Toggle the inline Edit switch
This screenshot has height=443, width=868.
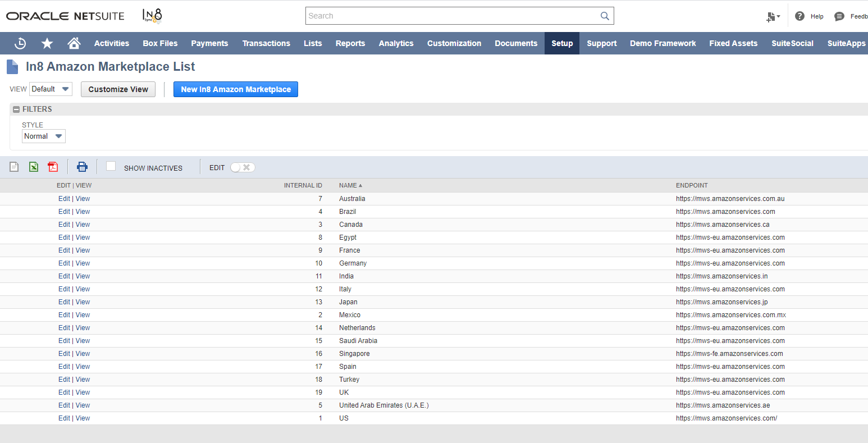click(243, 167)
